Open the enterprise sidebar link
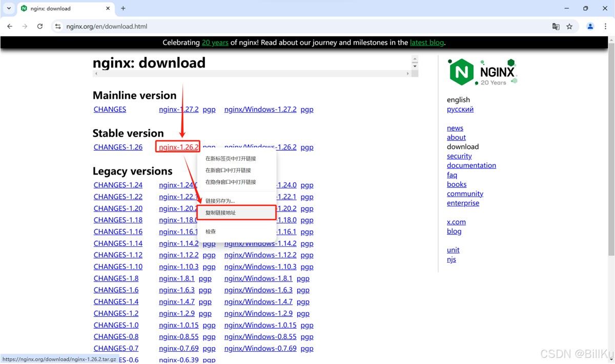Image resolution: width=615 pixels, height=364 pixels. click(x=463, y=203)
